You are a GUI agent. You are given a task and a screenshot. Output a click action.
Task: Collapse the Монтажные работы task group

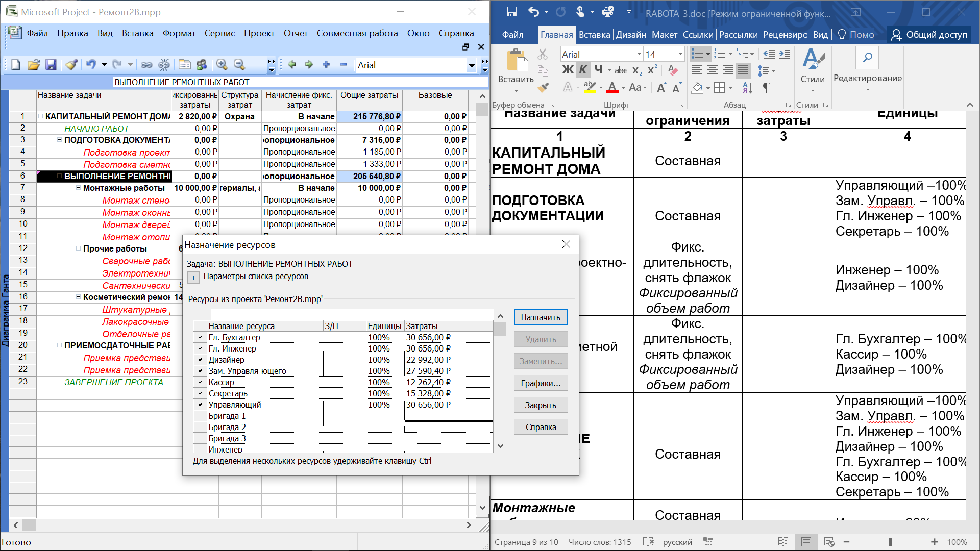point(79,188)
